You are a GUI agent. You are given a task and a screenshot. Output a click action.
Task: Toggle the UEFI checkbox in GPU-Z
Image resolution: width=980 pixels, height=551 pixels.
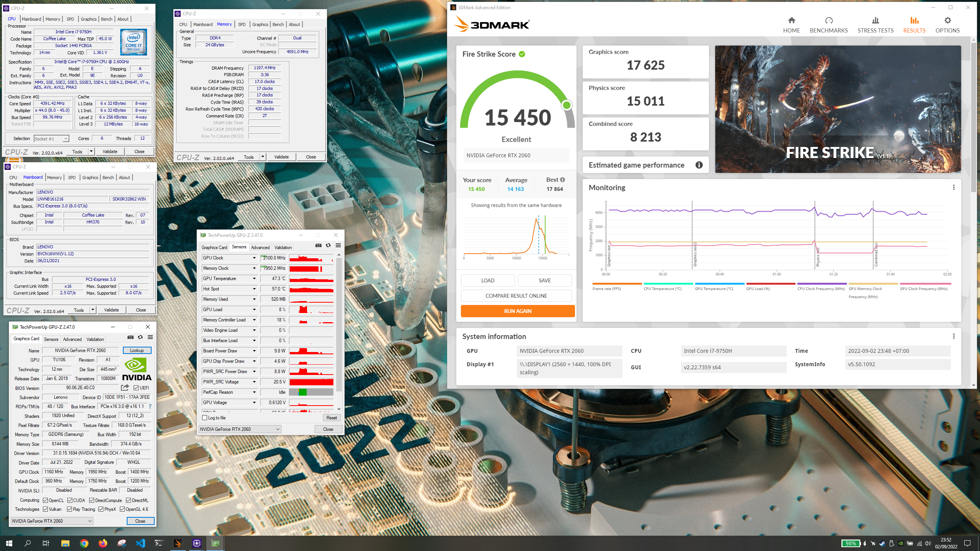pyautogui.click(x=136, y=388)
